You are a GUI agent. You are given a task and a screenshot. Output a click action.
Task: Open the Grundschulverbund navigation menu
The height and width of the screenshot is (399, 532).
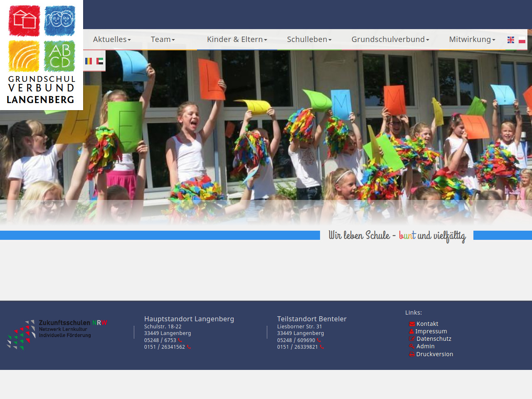point(390,39)
